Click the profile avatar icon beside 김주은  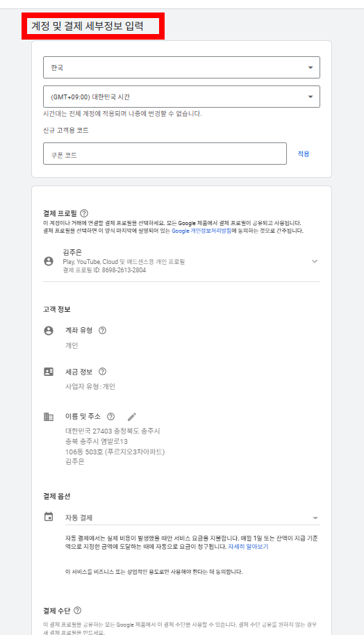[x=49, y=261]
